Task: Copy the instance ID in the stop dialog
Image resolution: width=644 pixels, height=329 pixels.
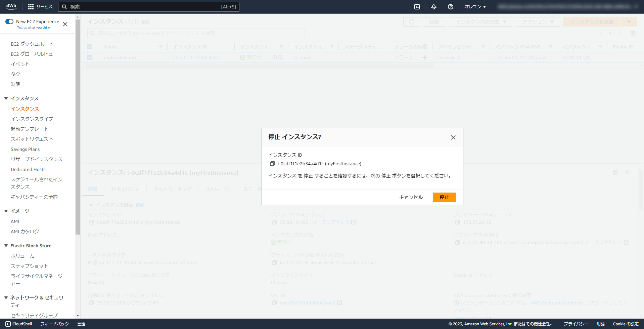Action: (272, 164)
